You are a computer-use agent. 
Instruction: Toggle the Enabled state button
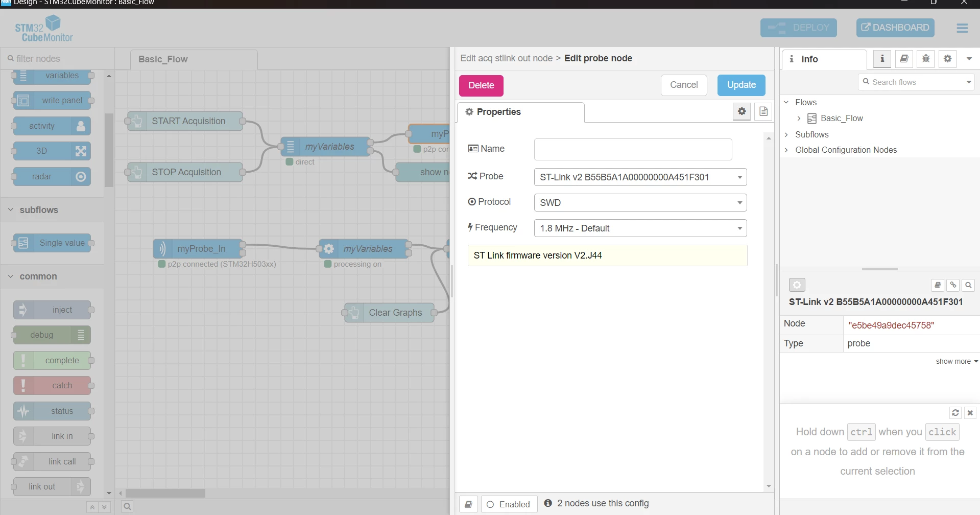[x=509, y=504]
